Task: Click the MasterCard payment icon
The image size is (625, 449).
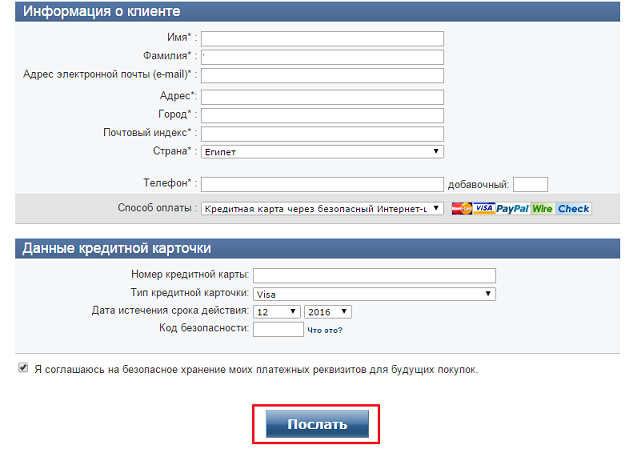Action: coord(461,208)
